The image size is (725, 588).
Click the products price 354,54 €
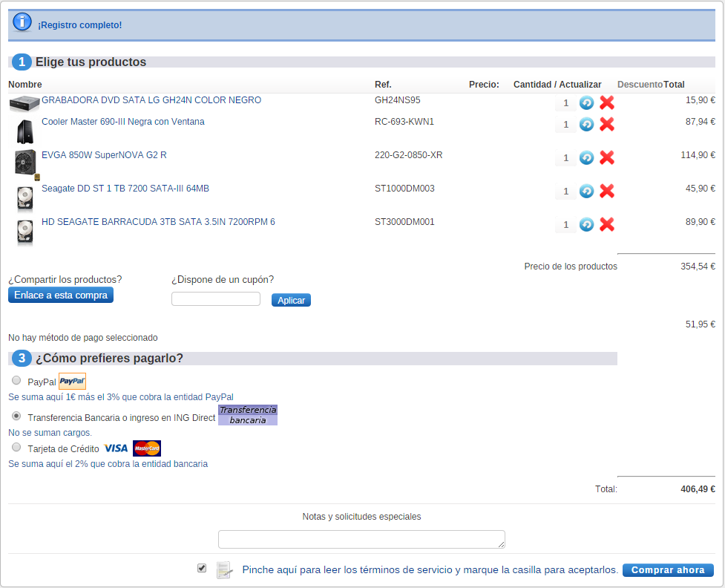[x=698, y=267]
